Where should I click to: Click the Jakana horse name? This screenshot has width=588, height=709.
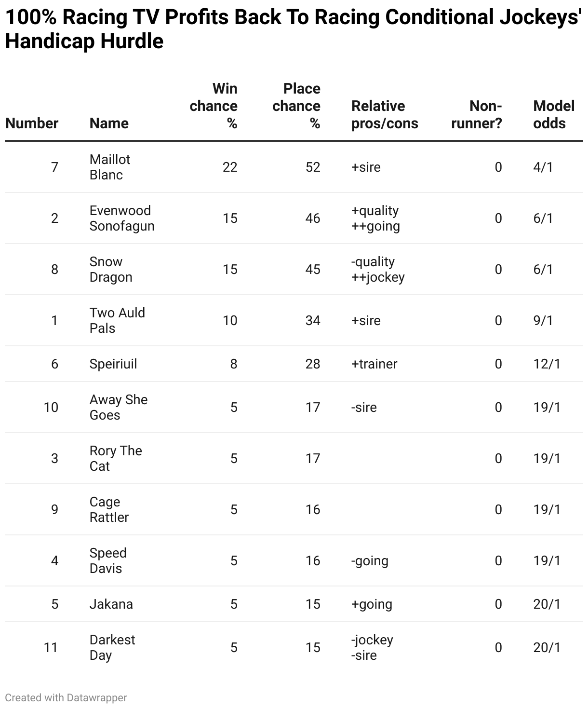[111, 604]
